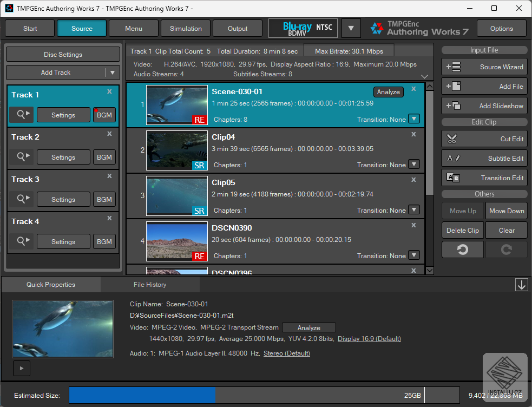Open Track 3 BGM button

[x=104, y=199]
